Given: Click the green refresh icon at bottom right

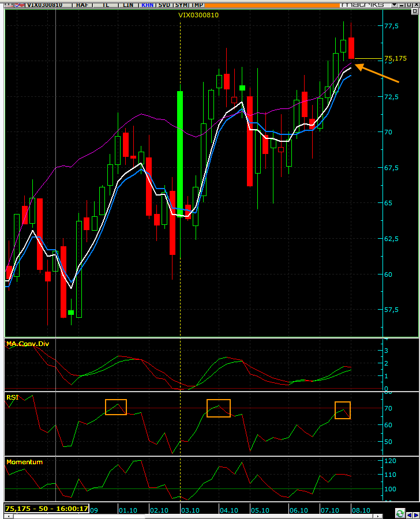Looking at the screenshot, I should coord(399,513).
